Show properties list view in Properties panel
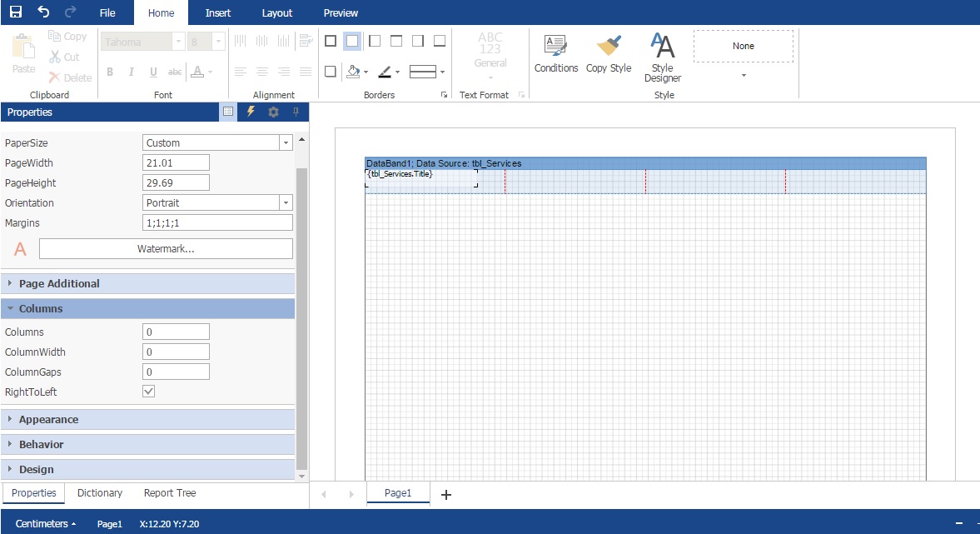980x534 pixels. pos(228,112)
